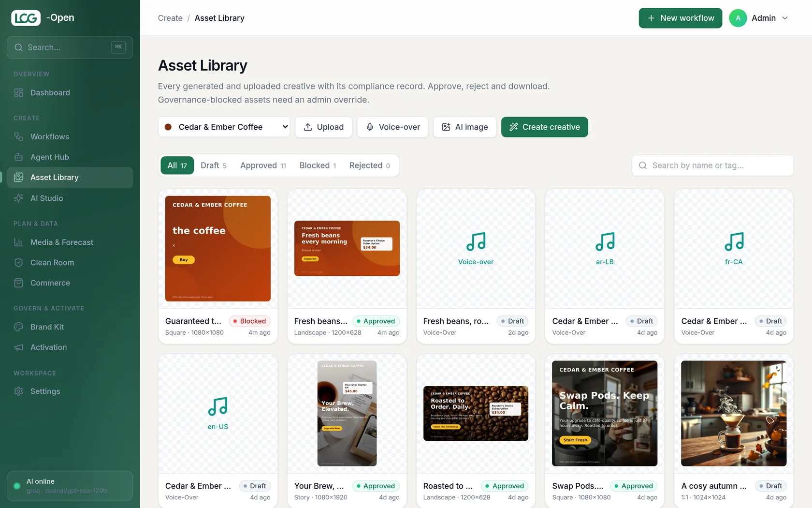
Task: Show Approved assets tab
Action: [x=263, y=165]
